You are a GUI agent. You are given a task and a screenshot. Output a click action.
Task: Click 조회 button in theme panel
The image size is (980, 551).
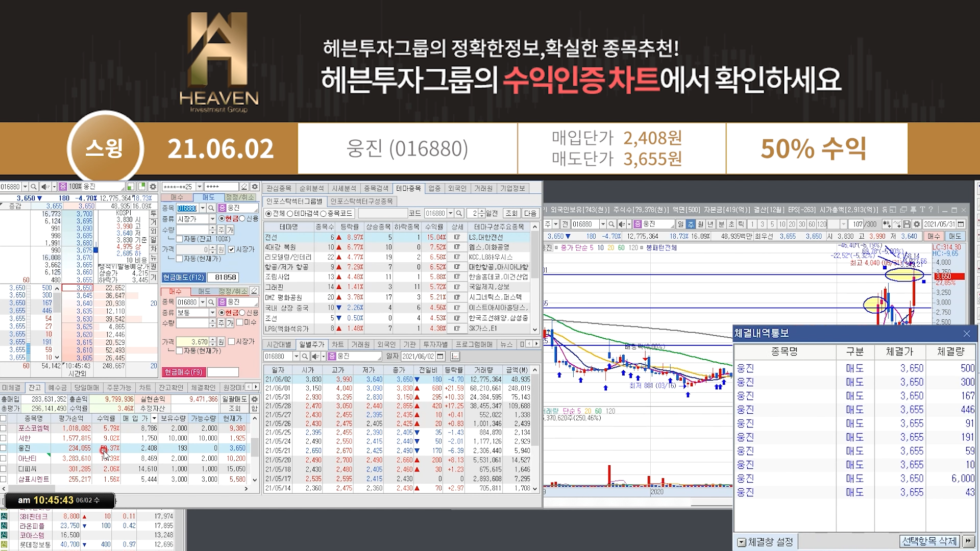tap(511, 213)
